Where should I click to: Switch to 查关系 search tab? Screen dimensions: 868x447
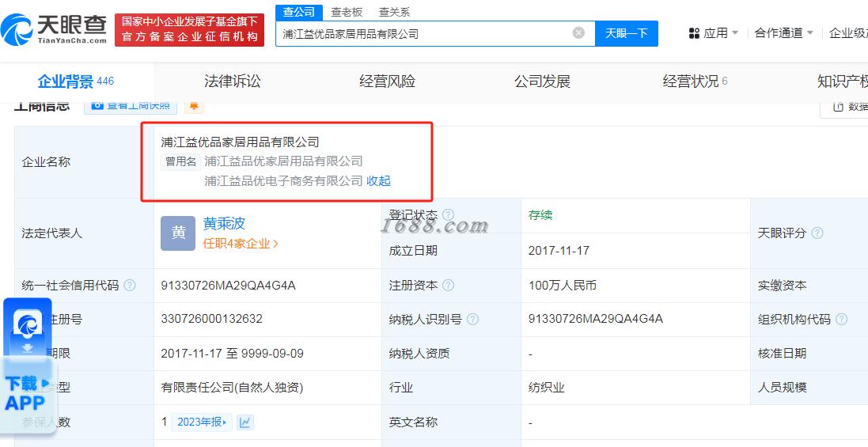point(394,12)
